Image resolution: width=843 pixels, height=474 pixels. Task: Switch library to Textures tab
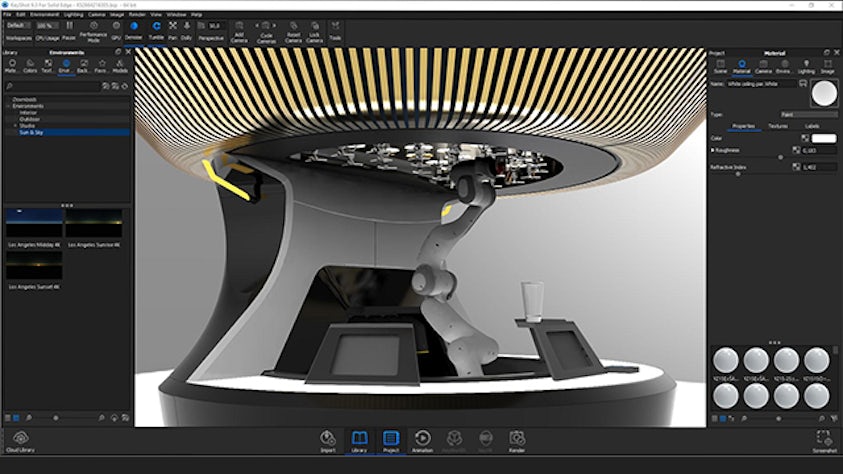pos(47,66)
